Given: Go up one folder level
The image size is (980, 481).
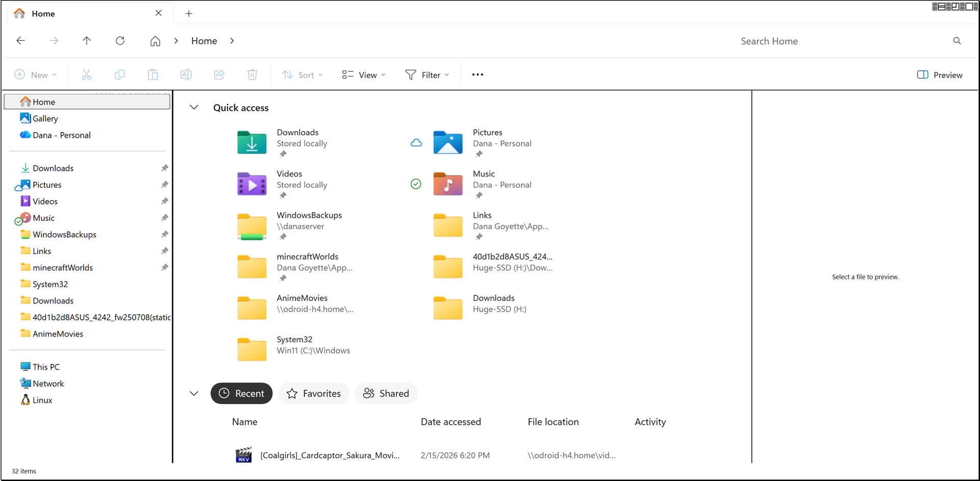Looking at the screenshot, I should pos(87,41).
